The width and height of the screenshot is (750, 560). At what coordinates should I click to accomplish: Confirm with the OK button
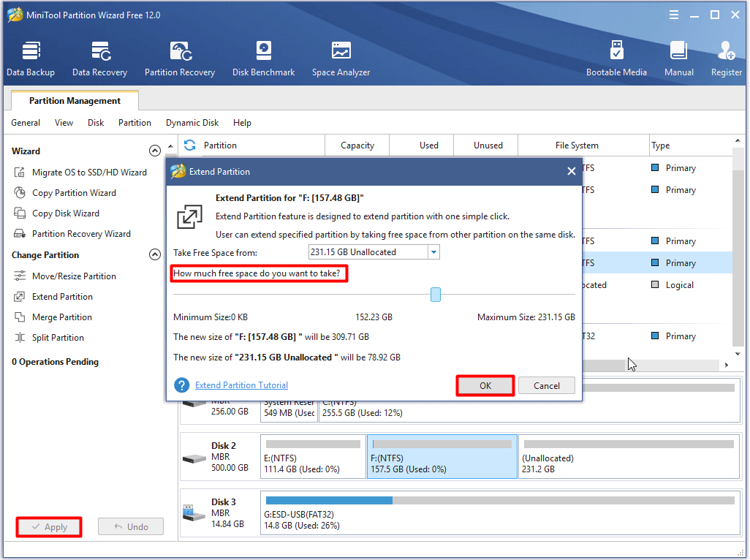pyautogui.click(x=485, y=386)
